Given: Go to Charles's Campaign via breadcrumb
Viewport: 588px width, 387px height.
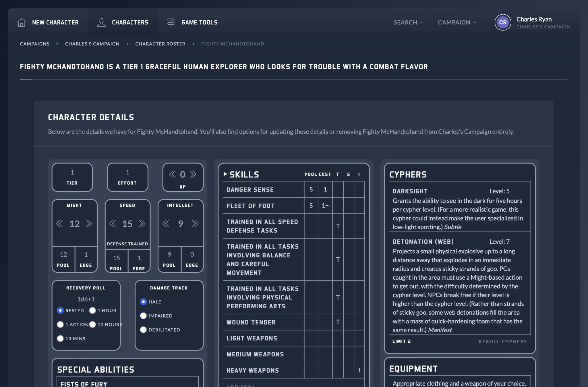Looking at the screenshot, I should [x=92, y=44].
